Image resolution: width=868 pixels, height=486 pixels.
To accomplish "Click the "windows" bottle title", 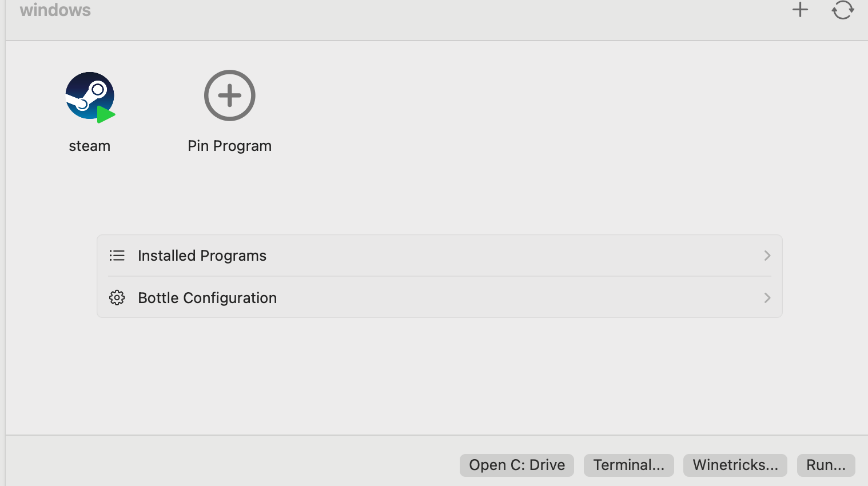I will coord(55,10).
